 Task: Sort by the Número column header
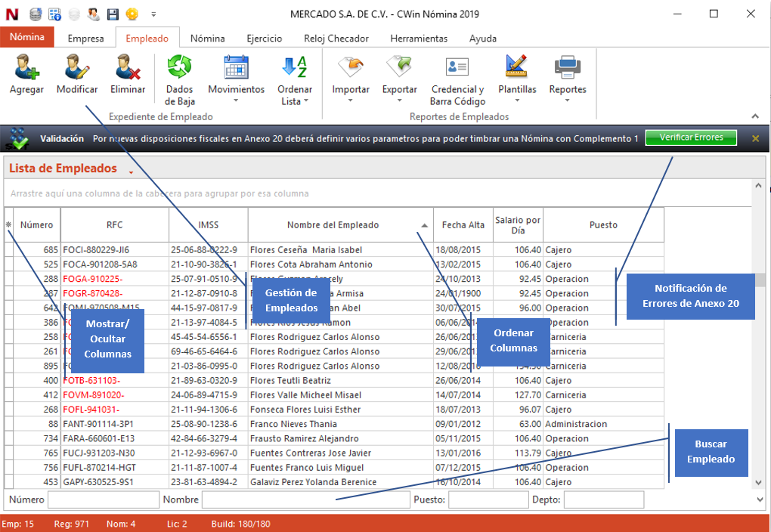37,224
